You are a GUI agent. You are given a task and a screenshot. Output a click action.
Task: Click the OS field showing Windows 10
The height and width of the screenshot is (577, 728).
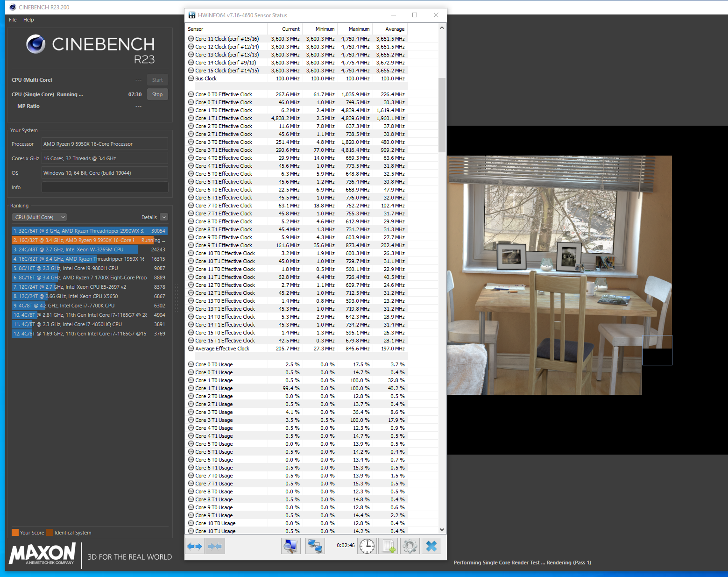[105, 173]
